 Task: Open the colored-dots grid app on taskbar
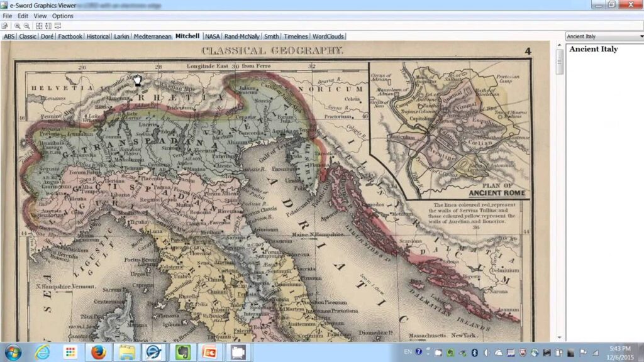coord(70,353)
